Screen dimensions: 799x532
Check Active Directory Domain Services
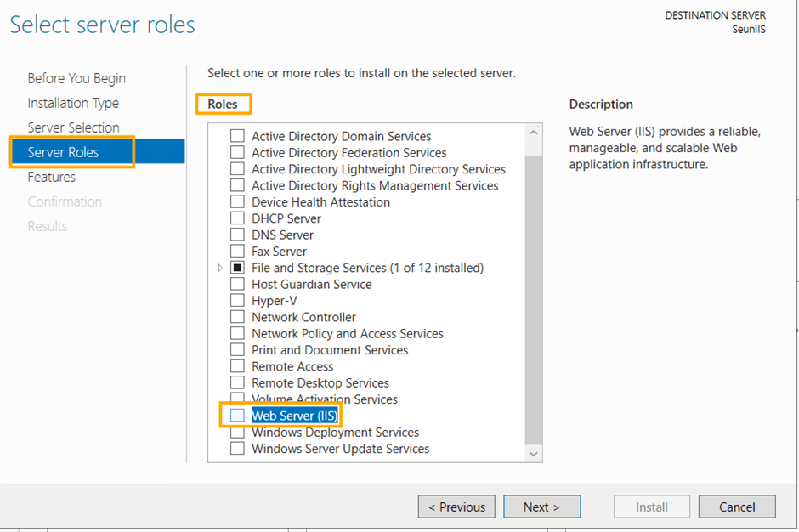237,136
